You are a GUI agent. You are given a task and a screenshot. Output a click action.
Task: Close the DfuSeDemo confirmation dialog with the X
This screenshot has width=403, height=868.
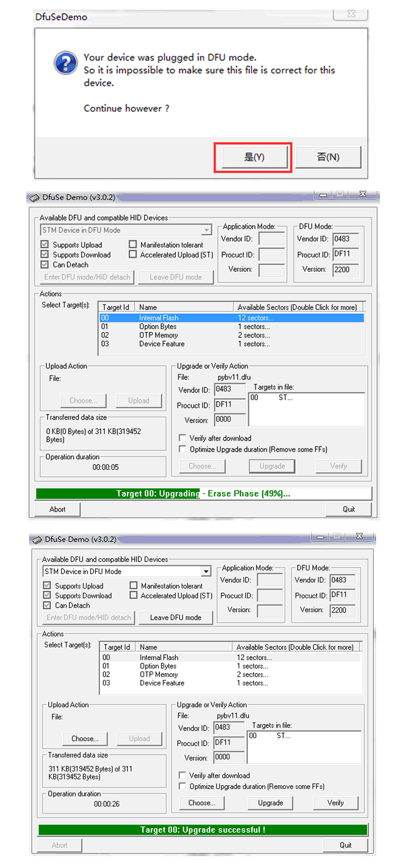[x=351, y=14]
